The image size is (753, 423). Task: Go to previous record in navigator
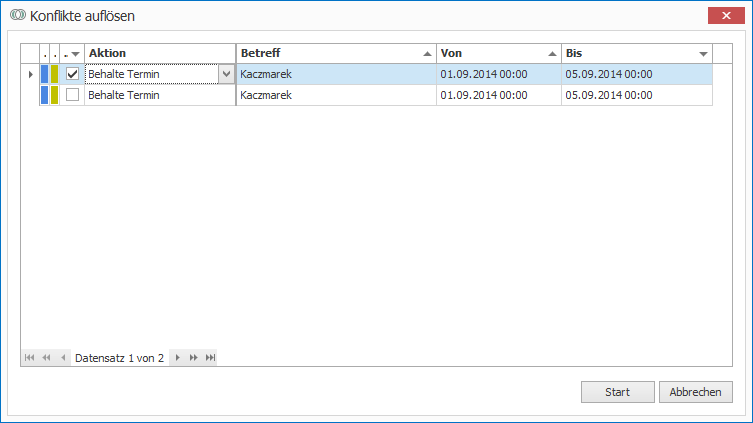click(x=63, y=357)
